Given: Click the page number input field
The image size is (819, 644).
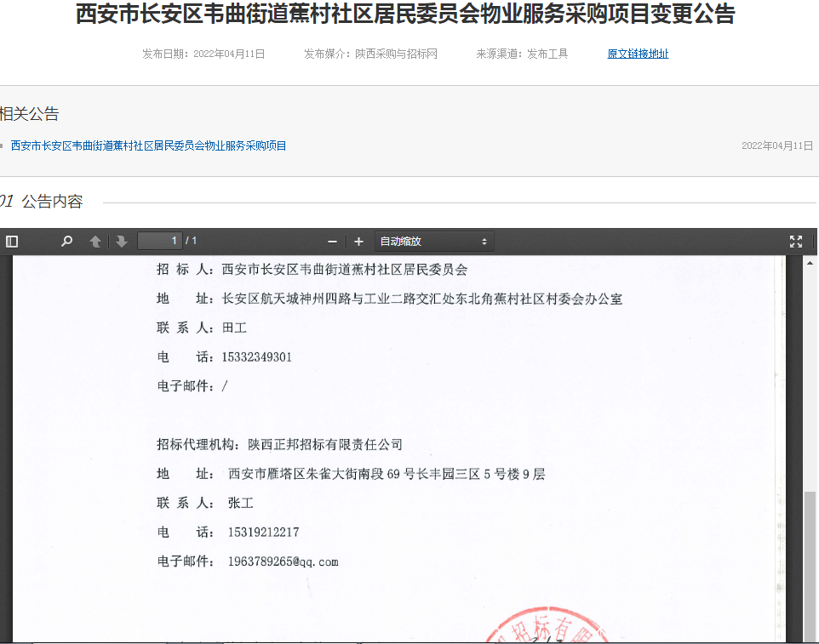Looking at the screenshot, I should (160, 241).
